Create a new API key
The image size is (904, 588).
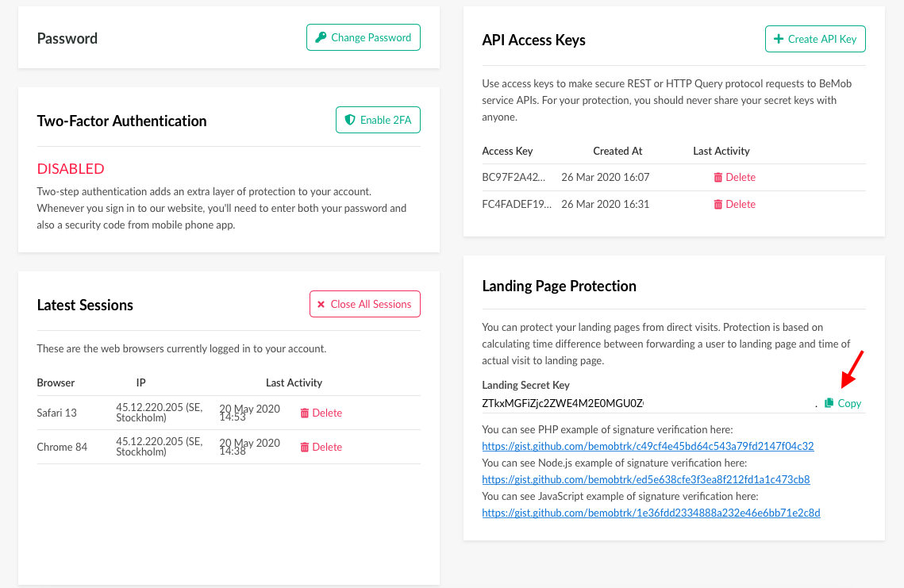point(815,39)
